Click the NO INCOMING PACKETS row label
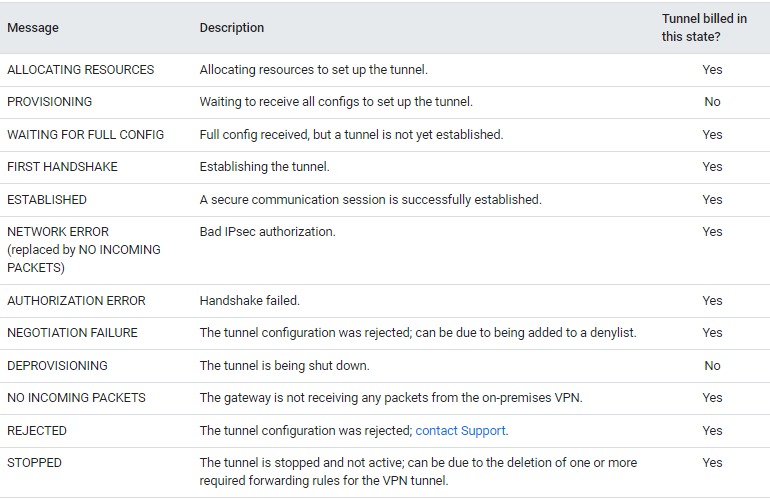This screenshot has height=500, width=770. coord(76,398)
